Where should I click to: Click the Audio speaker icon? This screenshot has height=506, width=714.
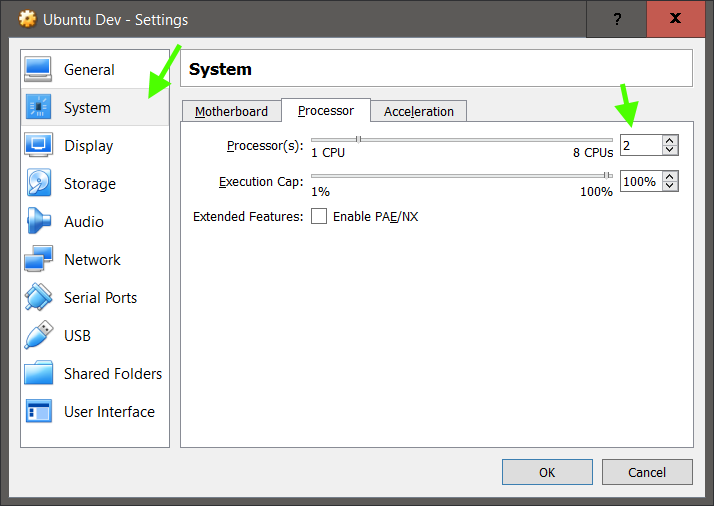coord(38,221)
